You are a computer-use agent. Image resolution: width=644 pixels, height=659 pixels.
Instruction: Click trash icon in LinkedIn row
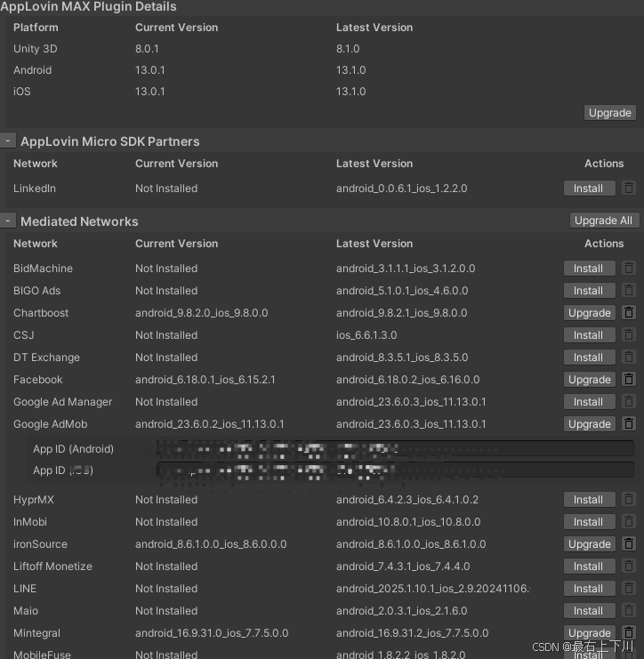coord(629,188)
